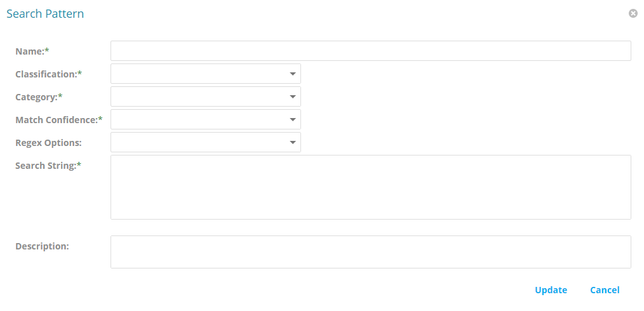Expand the Match Confidence arrow
Image resolution: width=644 pixels, height=311 pixels.
pos(292,119)
